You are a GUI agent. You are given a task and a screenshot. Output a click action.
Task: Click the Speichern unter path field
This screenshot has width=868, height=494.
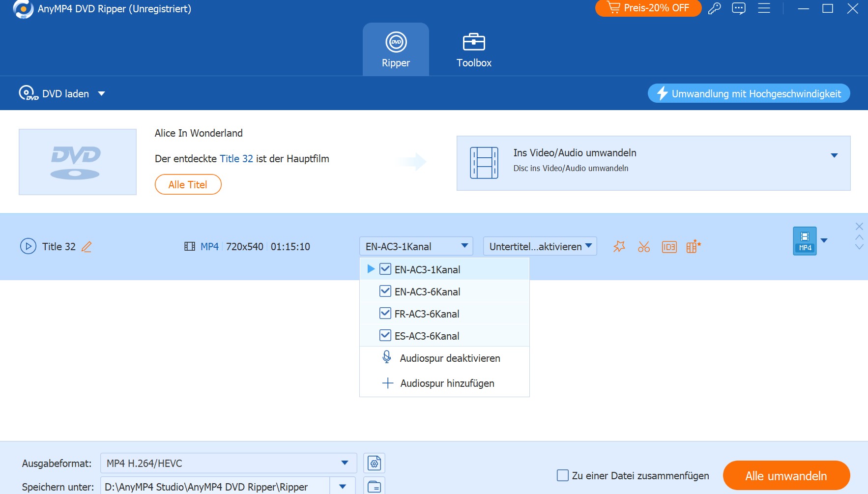215,487
